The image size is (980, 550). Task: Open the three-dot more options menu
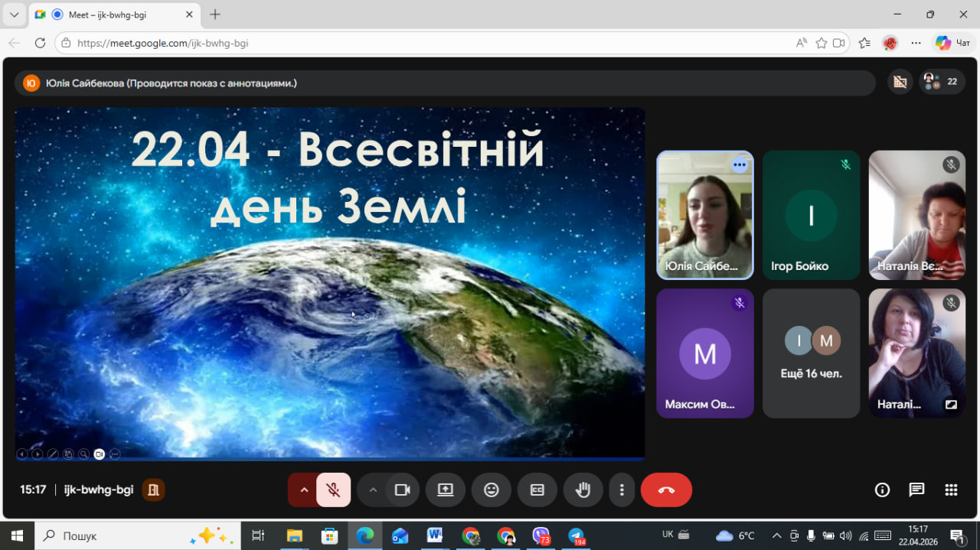point(622,490)
